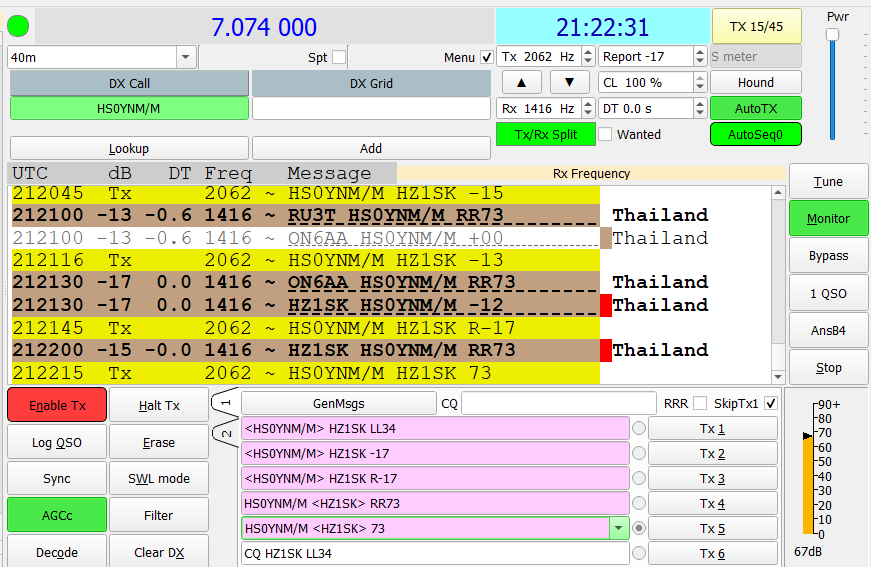Select the Tx 4 message radio button
Image resolution: width=871 pixels, height=567 pixels.
pos(639,503)
